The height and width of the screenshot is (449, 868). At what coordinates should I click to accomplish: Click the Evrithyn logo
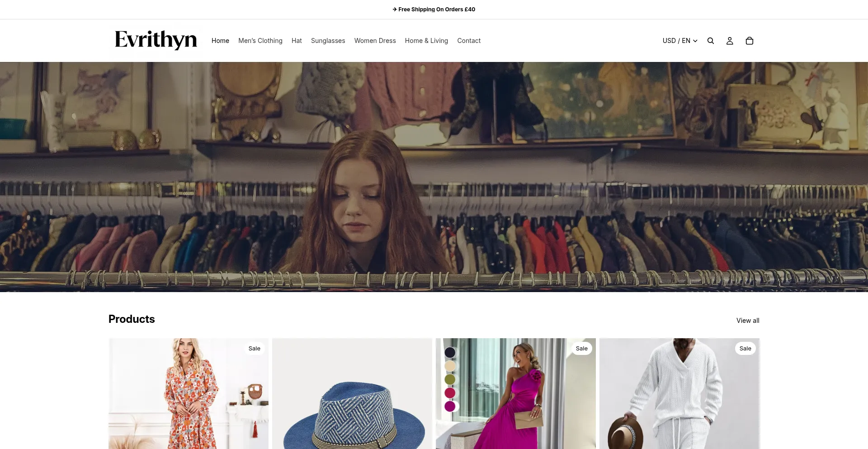[x=156, y=40]
